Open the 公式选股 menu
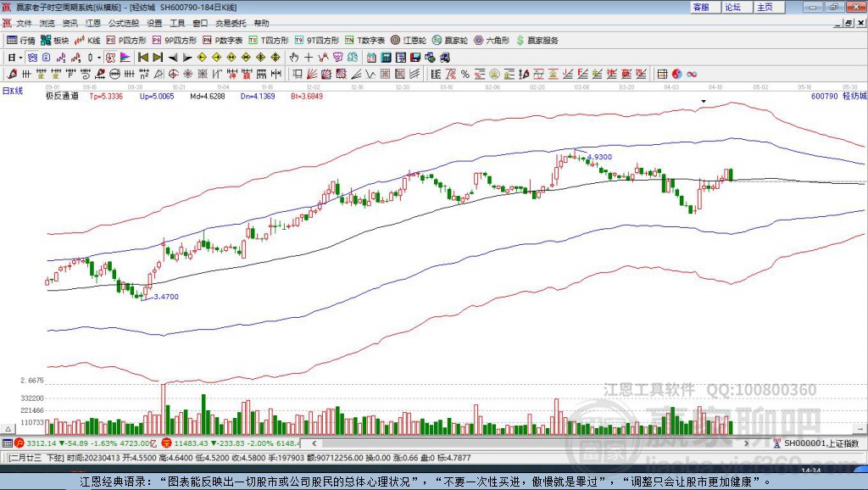Screen dimensions: 868x490 (x=124, y=23)
